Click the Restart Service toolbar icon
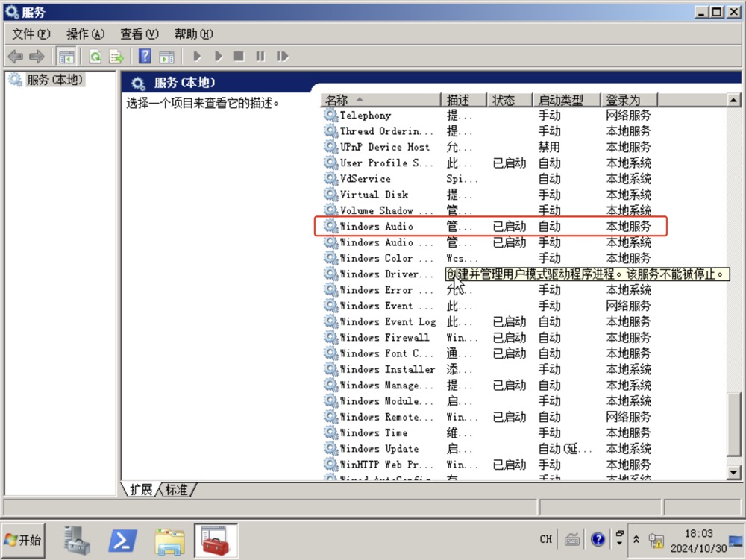 (282, 57)
